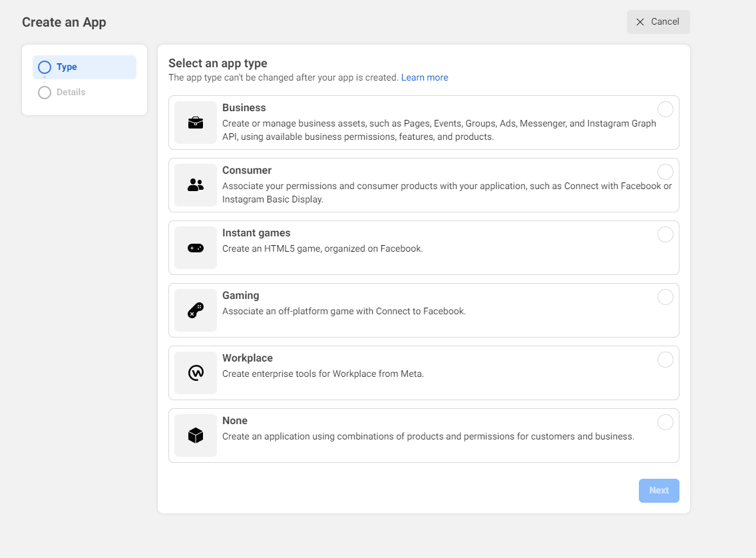Click the Workplace logo icon

point(195,373)
